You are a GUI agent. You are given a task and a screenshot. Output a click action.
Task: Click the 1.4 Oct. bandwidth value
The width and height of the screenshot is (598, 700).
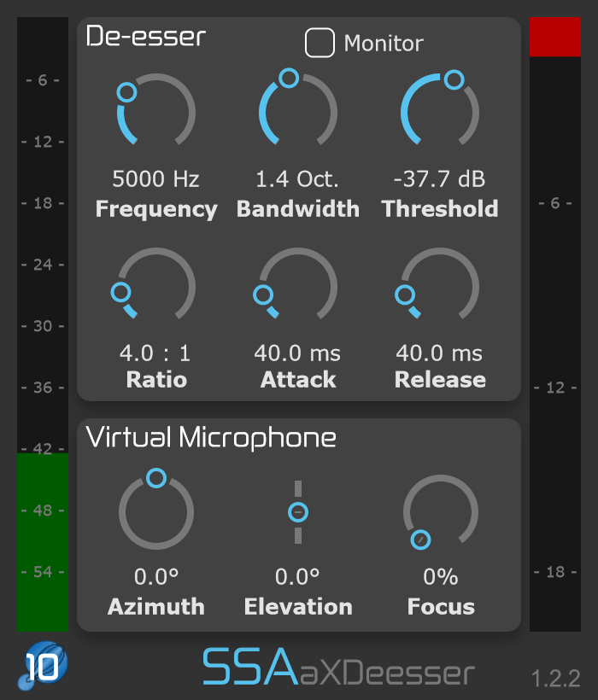298,179
